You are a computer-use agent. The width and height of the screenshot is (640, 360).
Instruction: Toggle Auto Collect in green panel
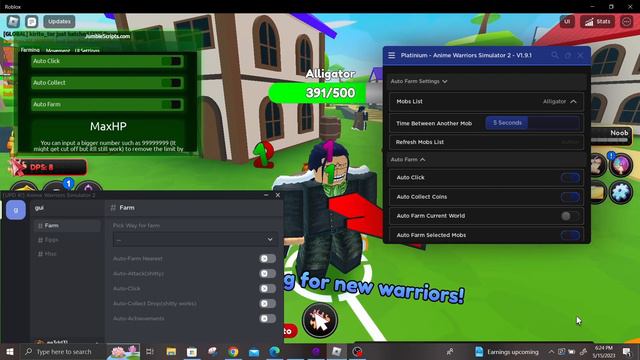(x=171, y=82)
